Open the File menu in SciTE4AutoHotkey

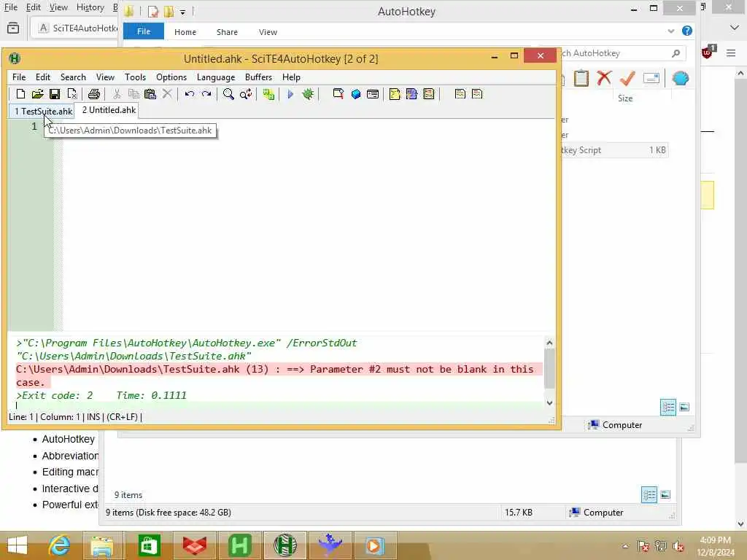tap(19, 77)
